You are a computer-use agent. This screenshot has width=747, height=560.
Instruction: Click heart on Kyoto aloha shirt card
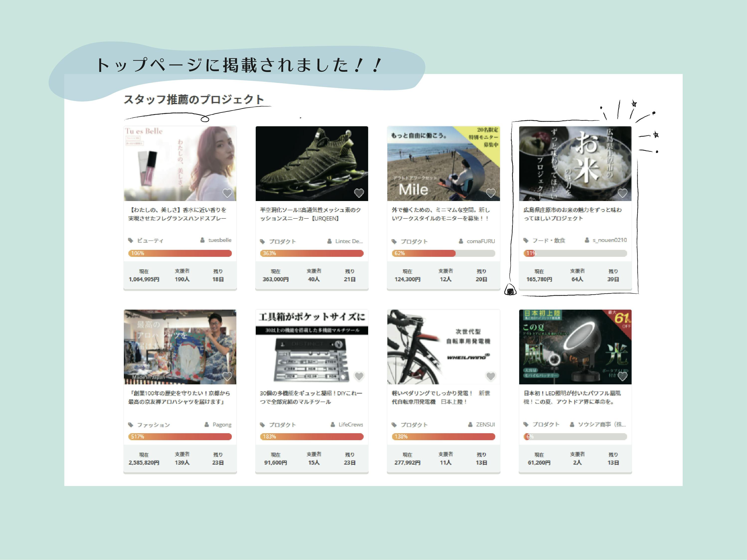227,376
